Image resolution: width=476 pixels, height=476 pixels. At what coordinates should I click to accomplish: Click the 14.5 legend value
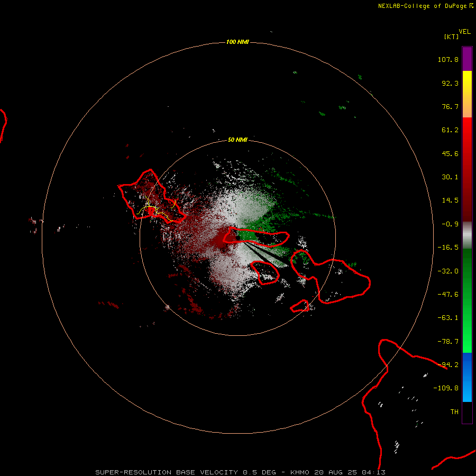450,200
